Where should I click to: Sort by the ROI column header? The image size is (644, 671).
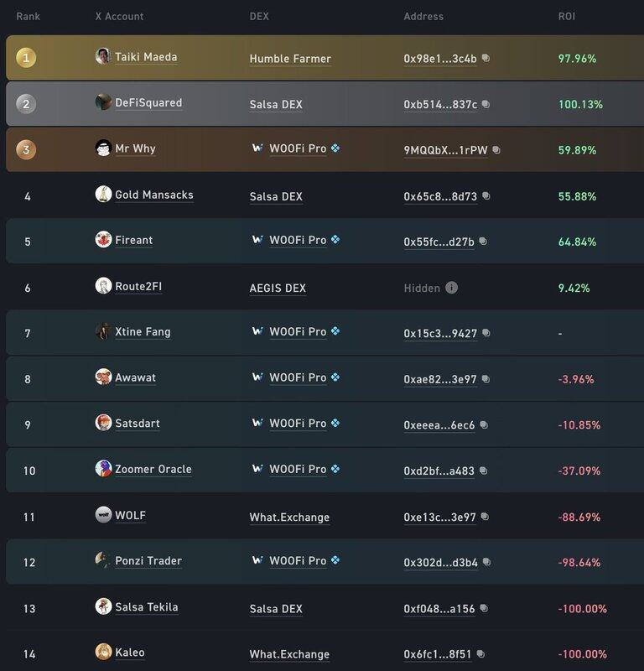pyautogui.click(x=568, y=16)
